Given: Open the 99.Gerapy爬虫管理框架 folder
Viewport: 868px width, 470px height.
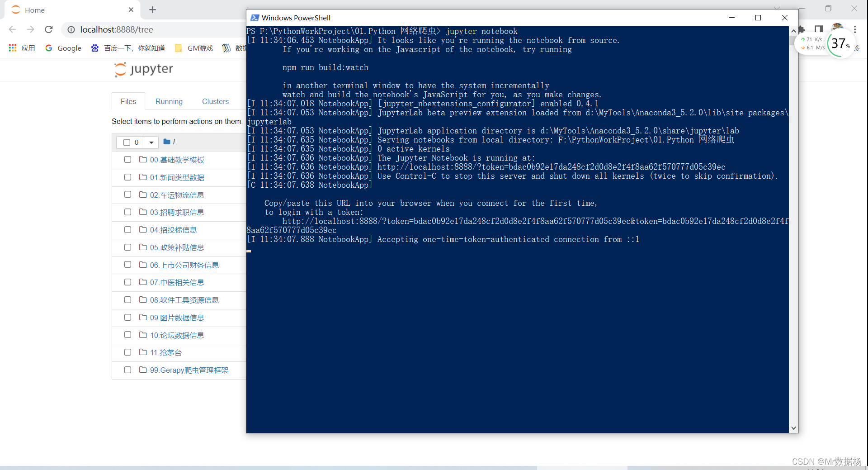Looking at the screenshot, I should [x=189, y=370].
